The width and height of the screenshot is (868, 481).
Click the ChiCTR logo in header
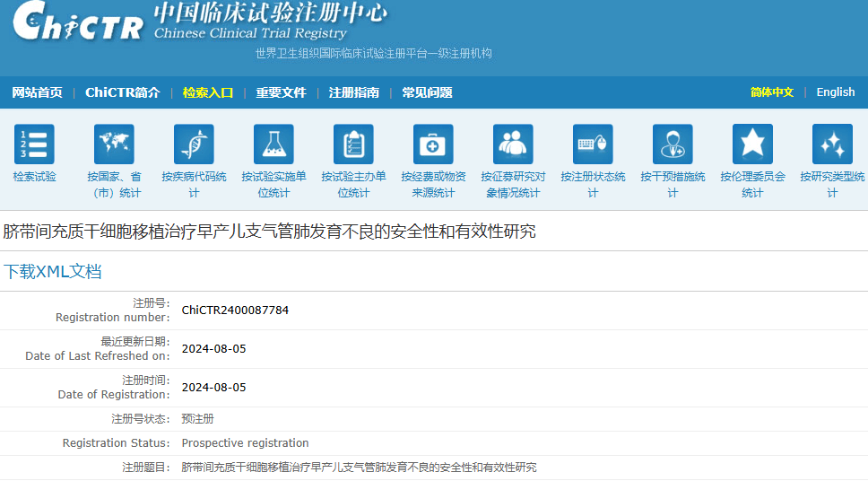(78, 22)
